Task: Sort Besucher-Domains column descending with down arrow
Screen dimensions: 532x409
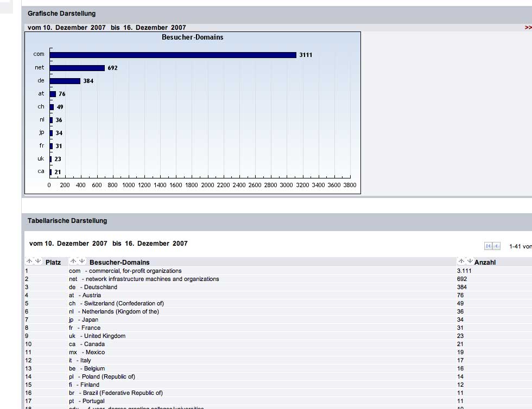Action: click(x=81, y=261)
